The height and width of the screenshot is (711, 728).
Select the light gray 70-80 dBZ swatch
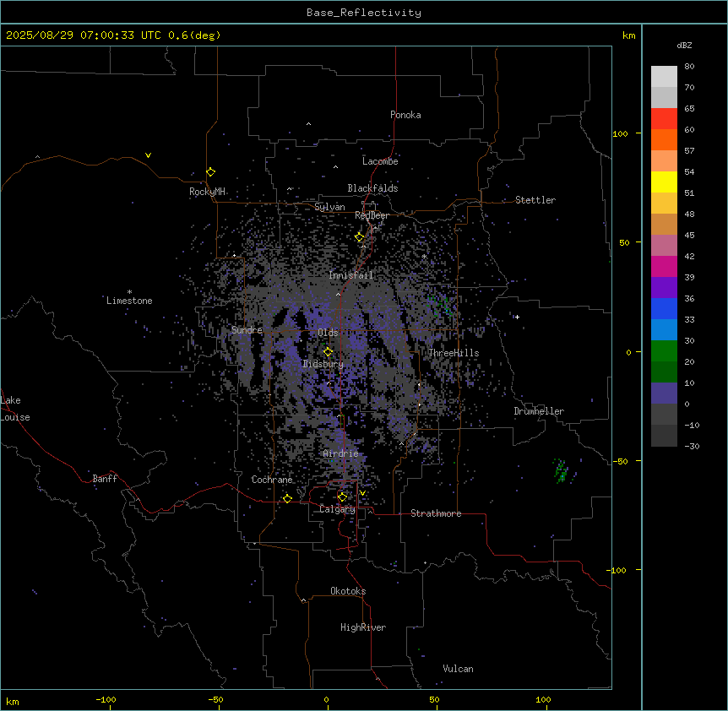tap(664, 77)
